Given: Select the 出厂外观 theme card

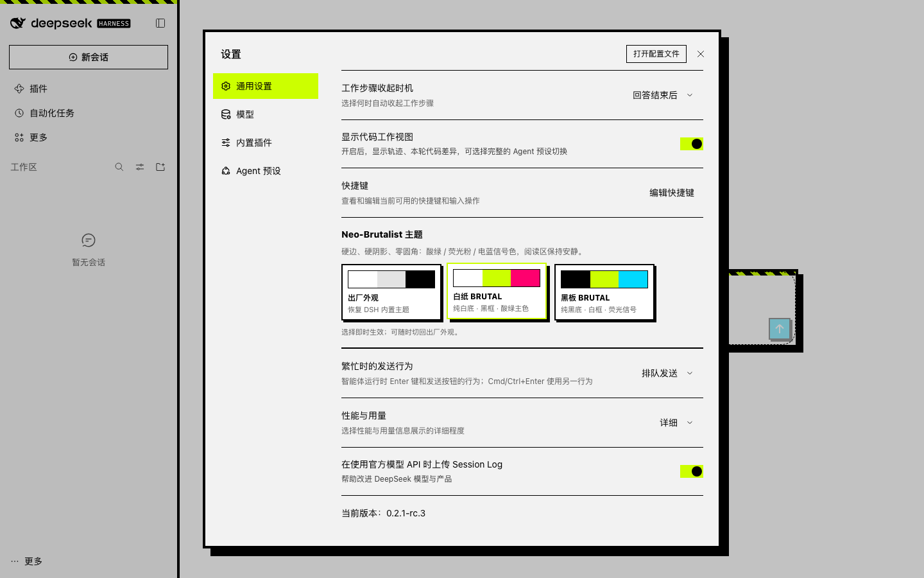Looking at the screenshot, I should (x=391, y=292).
